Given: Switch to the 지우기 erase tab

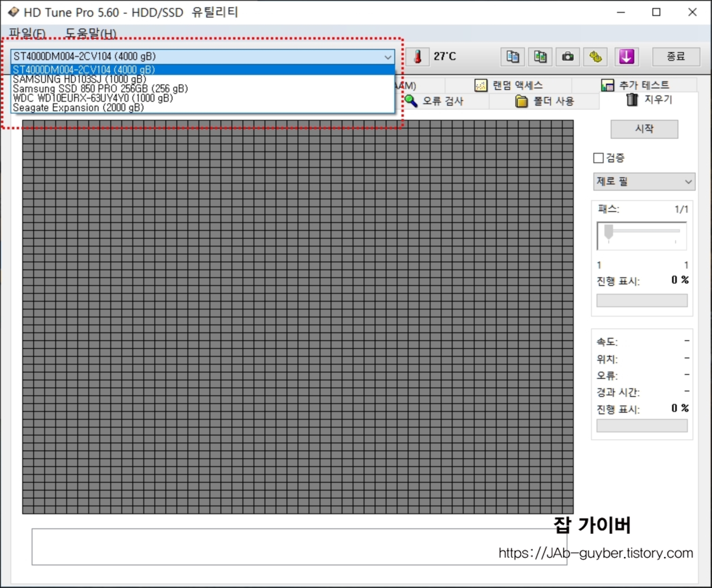Looking at the screenshot, I should tap(649, 100).
